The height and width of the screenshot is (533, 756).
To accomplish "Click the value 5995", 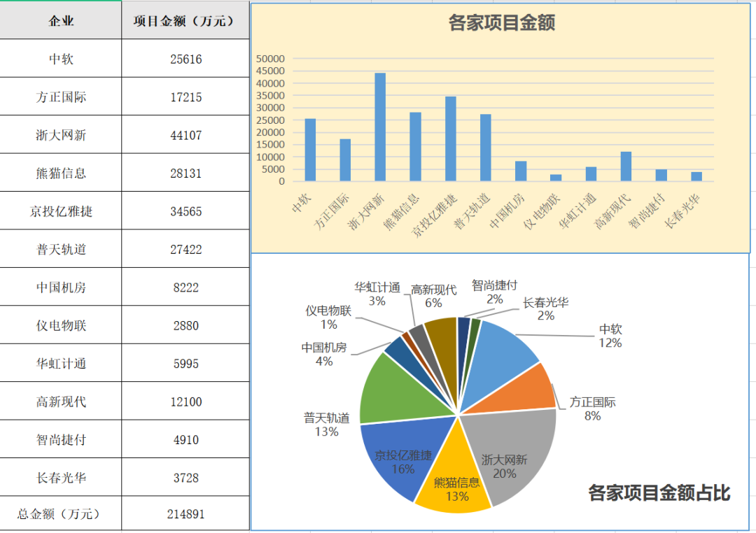I will 185,363.
